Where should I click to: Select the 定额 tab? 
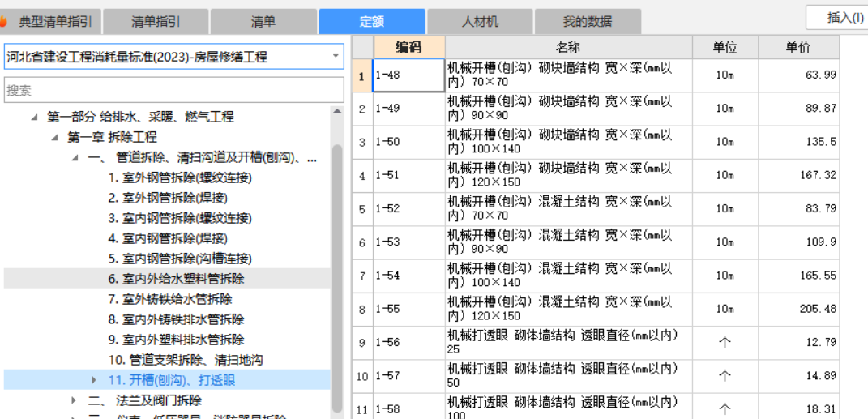coord(372,22)
